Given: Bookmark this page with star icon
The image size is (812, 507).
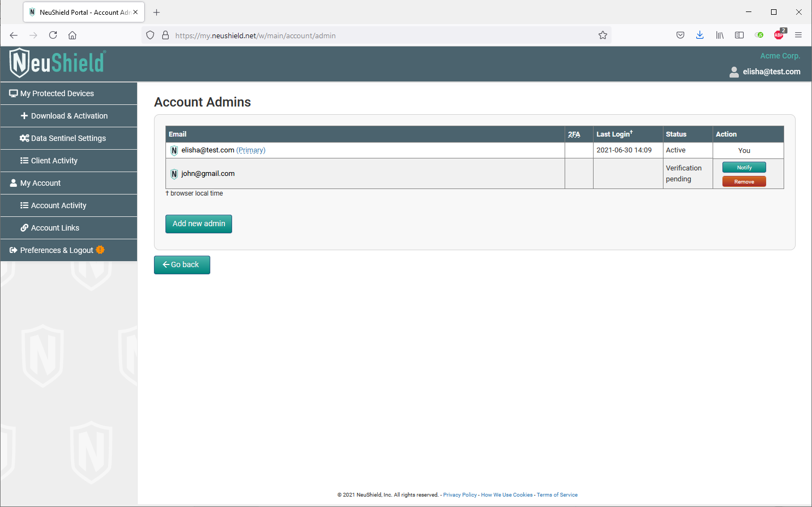Looking at the screenshot, I should (603, 36).
